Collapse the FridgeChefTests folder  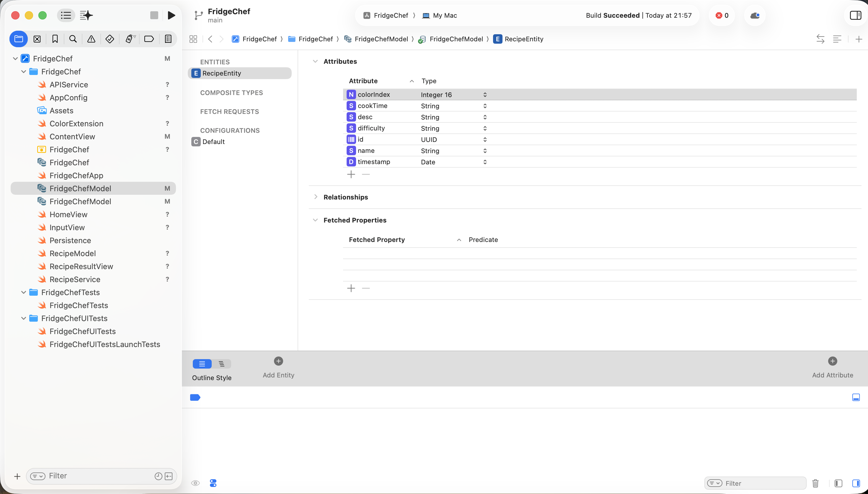click(x=23, y=292)
